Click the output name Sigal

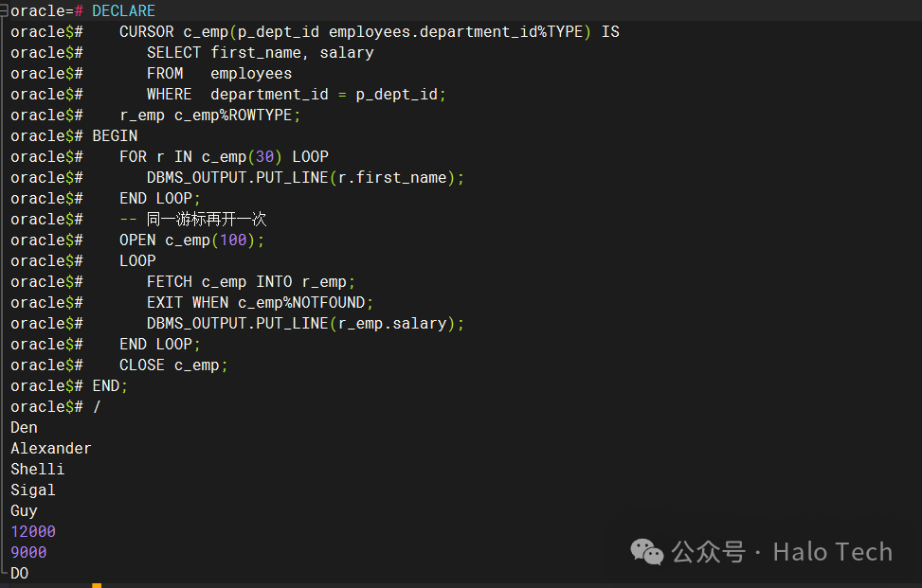point(33,490)
